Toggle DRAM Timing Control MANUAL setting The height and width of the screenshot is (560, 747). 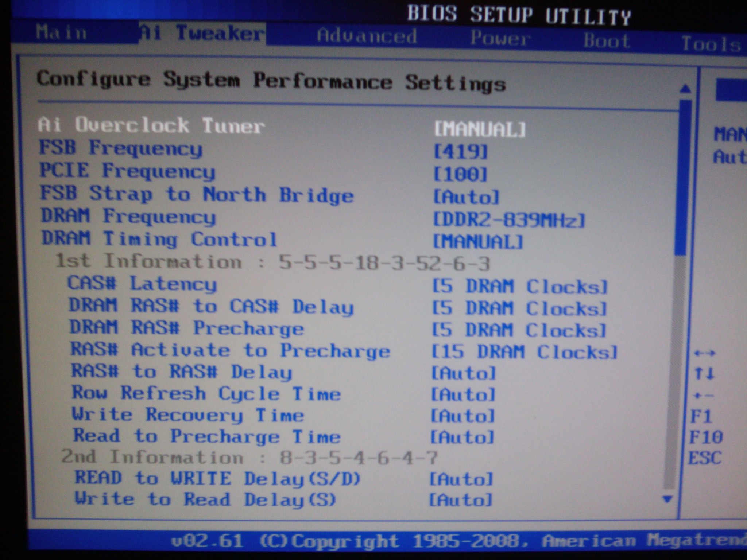[478, 242]
